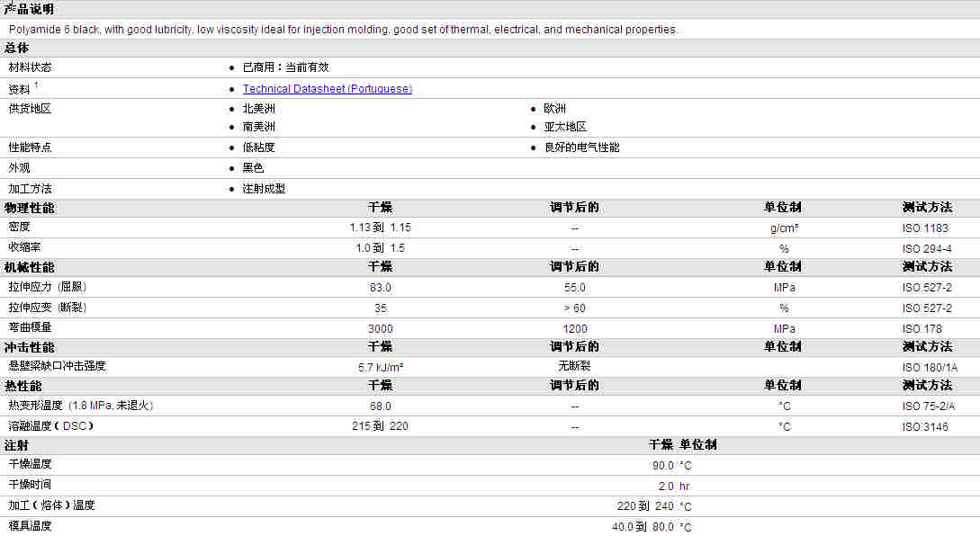
Task: Open the Technical Datasheet (Portuguese) link
Action: pyautogui.click(x=327, y=89)
